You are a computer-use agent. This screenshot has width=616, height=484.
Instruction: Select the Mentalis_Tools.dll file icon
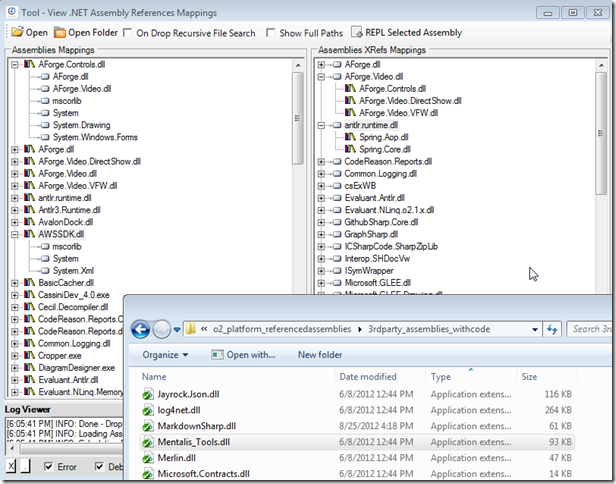point(149,441)
